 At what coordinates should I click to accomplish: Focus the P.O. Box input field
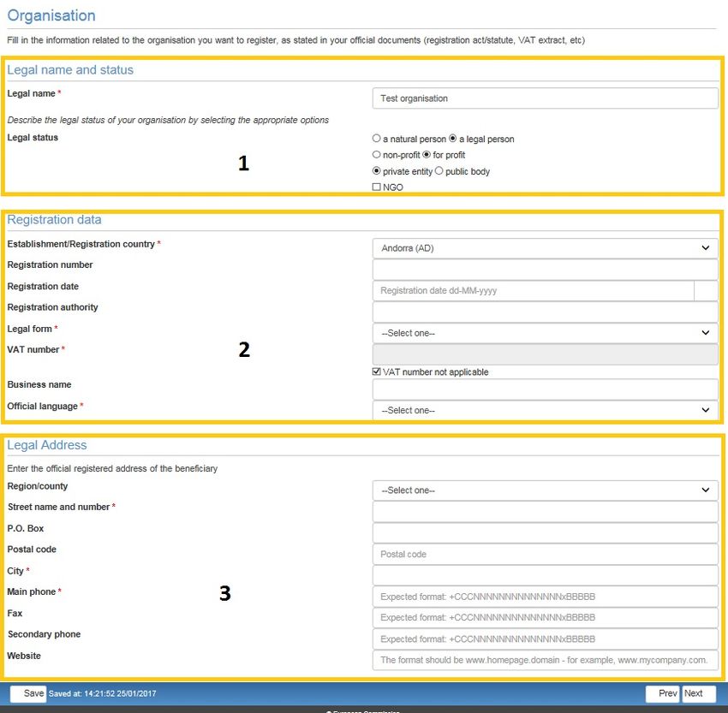(x=545, y=533)
